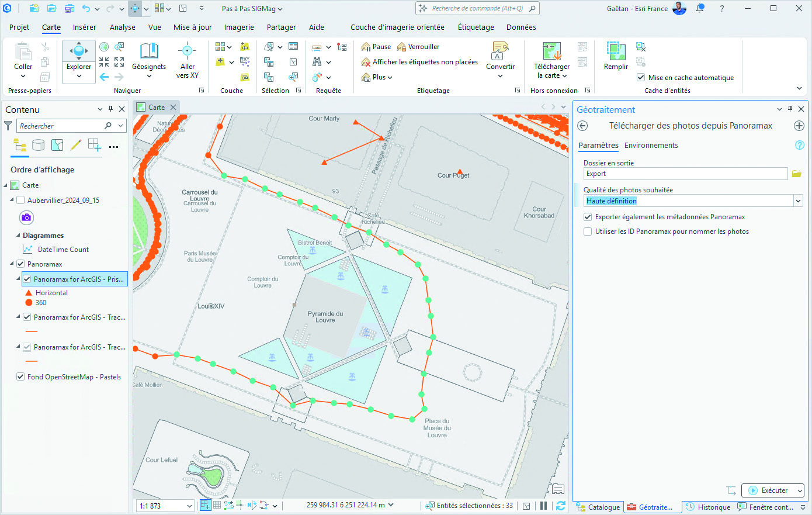This screenshot has width=812, height=515.
Task: Open the Projet menu tab
Action: click(19, 27)
